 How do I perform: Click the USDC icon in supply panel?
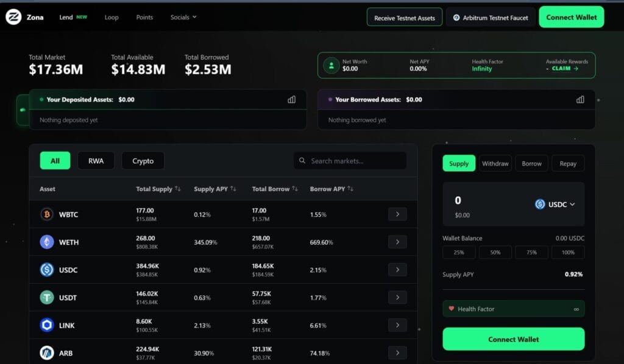pyautogui.click(x=540, y=205)
